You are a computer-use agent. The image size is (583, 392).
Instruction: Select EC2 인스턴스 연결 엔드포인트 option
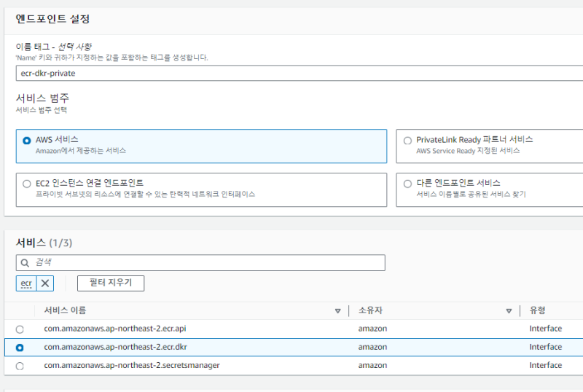tap(27, 184)
